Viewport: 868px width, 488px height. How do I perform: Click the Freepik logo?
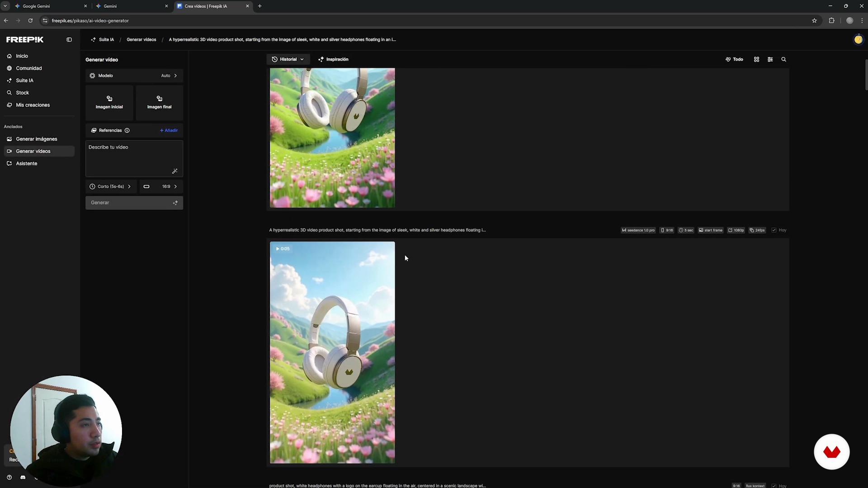(x=25, y=40)
